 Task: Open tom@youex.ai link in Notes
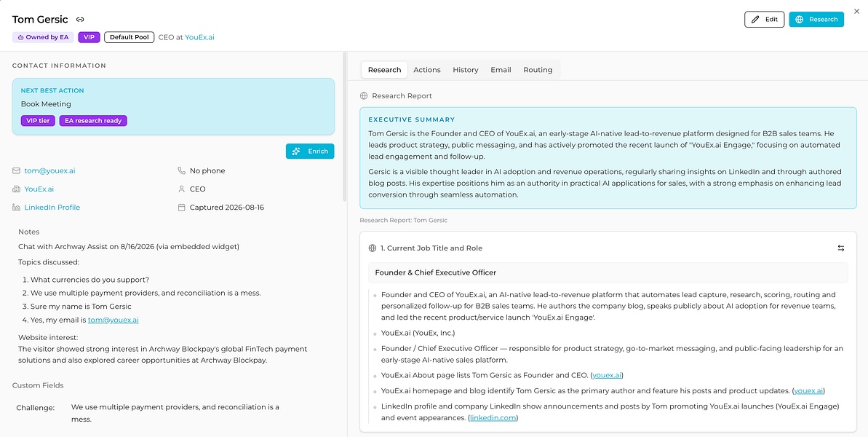click(x=113, y=320)
